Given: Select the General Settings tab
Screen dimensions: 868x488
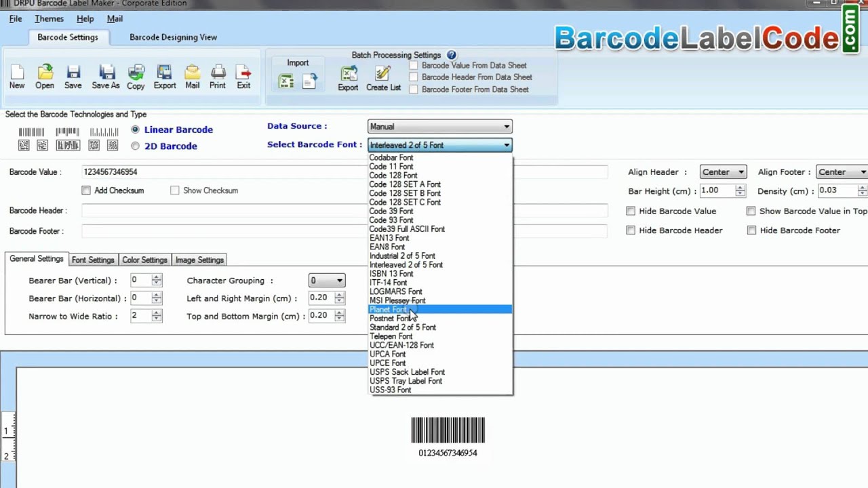Looking at the screenshot, I should pos(37,259).
